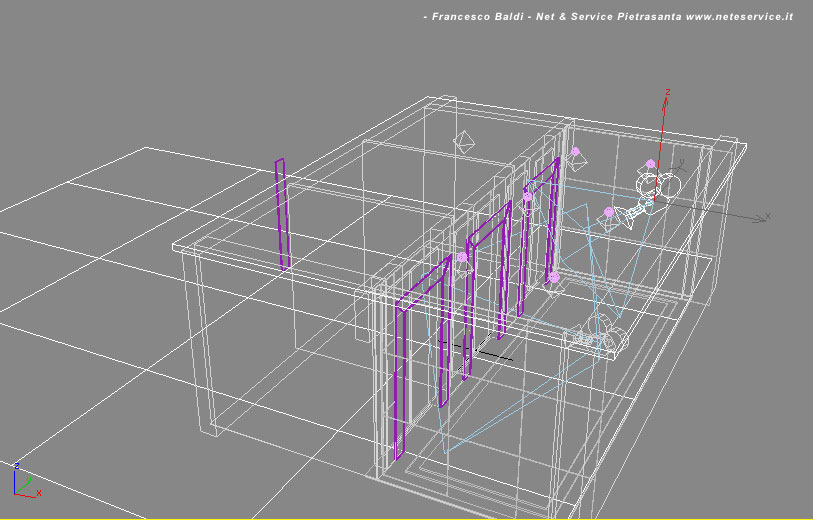Select the Y axis label of the gizmo
The image size is (813, 520).
coord(682,162)
